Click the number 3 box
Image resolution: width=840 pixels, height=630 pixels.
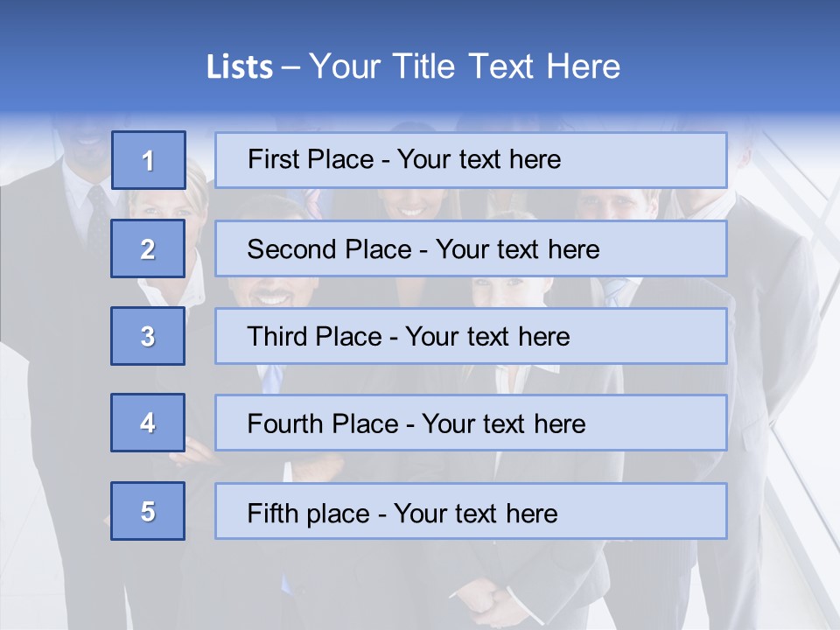[148, 336]
